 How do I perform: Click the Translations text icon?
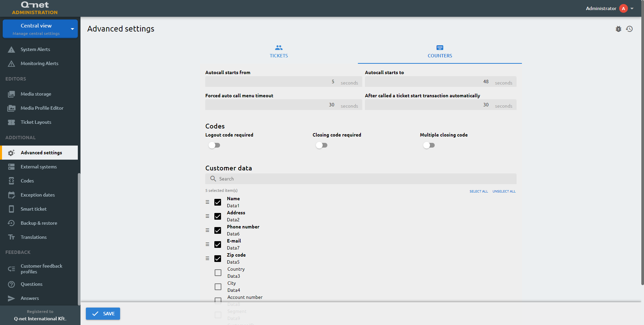coord(11,237)
